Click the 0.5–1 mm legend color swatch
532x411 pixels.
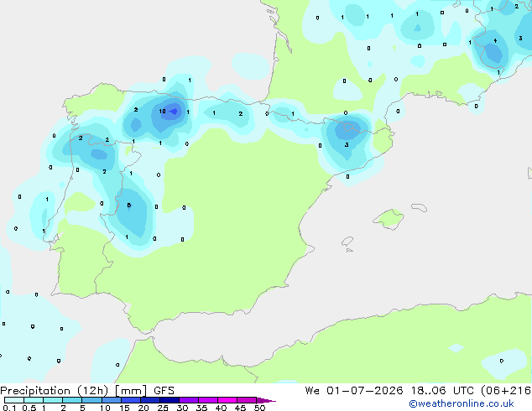34,400
